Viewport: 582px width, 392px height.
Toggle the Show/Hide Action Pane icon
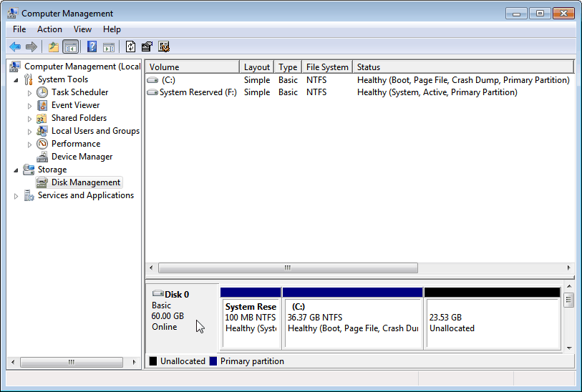109,46
